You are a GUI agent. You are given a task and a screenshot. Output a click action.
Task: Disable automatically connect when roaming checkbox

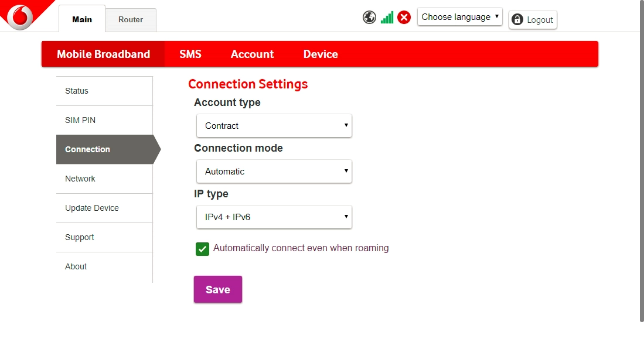point(202,249)
